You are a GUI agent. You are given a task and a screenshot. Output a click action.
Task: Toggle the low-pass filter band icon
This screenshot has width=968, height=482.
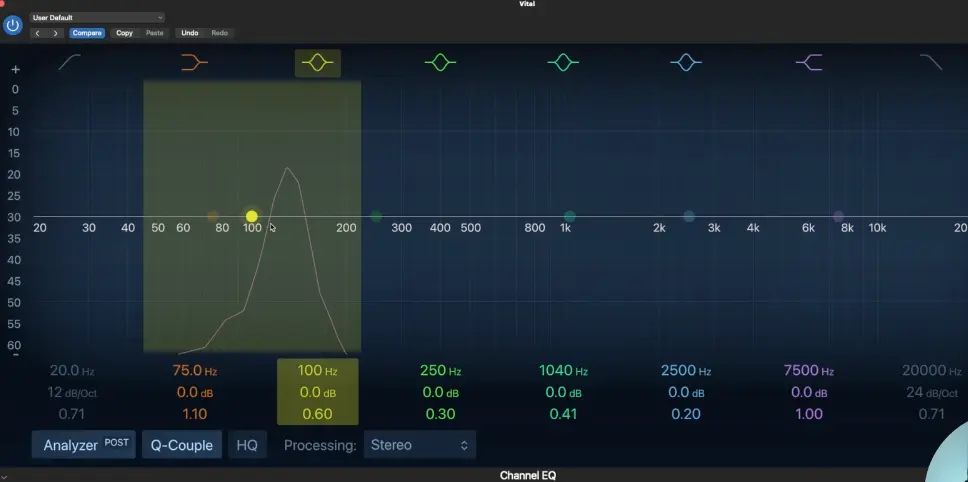tap(931, 62)
